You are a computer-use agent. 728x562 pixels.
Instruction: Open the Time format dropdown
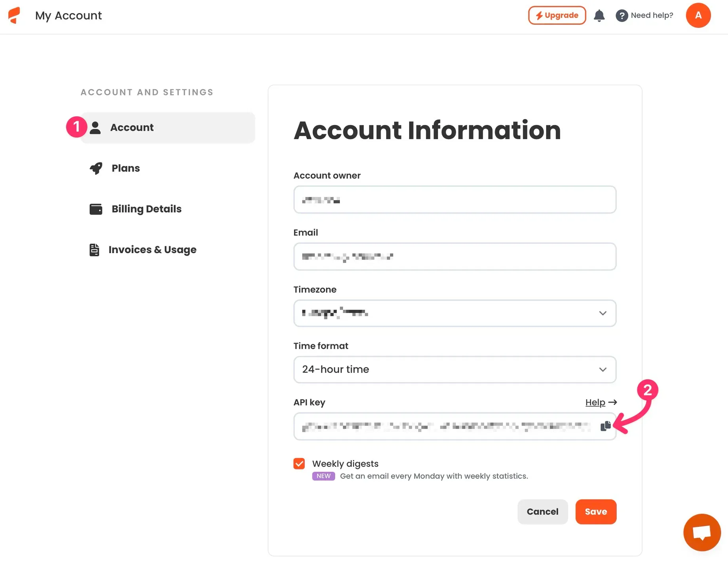tap(455, 369)
